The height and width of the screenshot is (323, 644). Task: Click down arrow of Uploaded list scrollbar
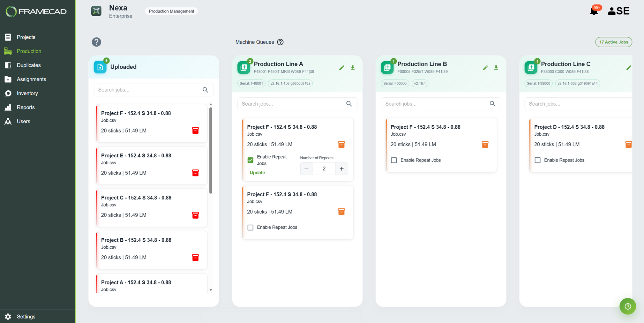[x=211, y=290]
